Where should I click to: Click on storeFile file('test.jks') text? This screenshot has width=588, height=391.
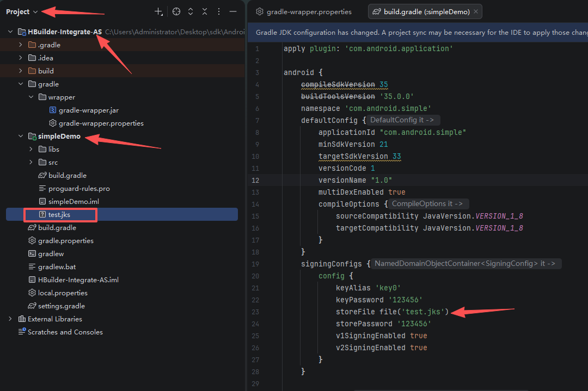[x=392, y=312]
